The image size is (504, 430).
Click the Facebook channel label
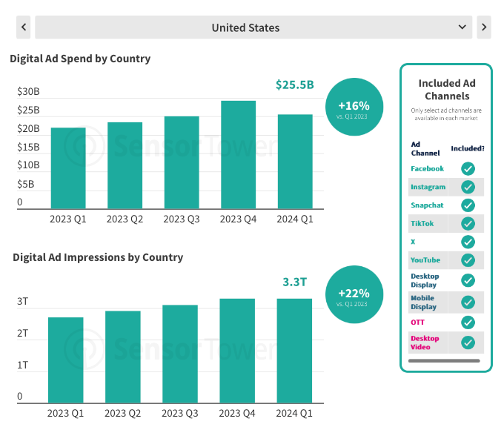point(427,169)
